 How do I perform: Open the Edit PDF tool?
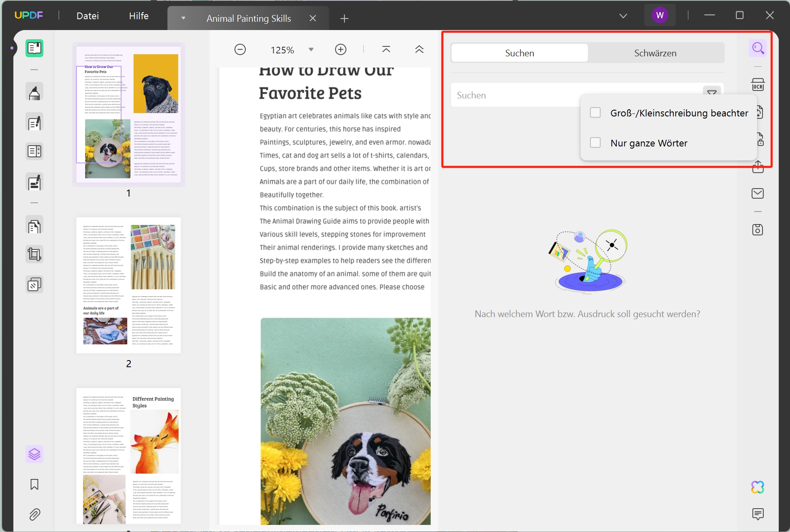(34, 122)
